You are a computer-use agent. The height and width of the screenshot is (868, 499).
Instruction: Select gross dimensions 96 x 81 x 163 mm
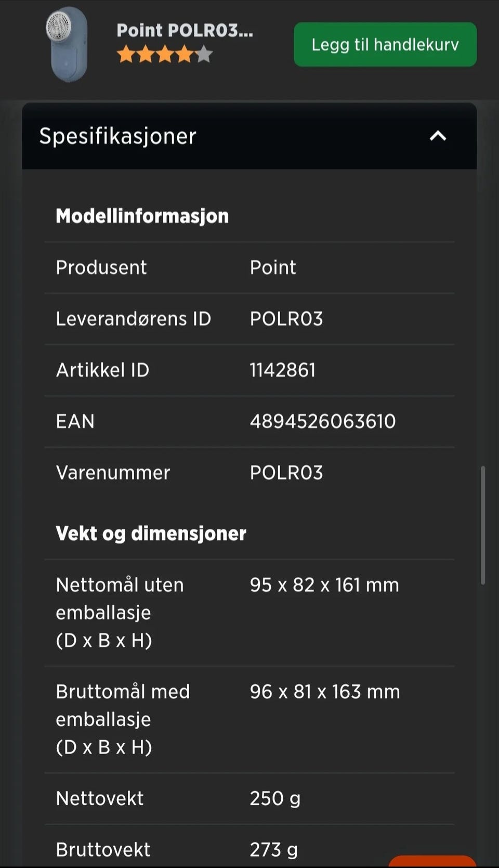[325, 692]
